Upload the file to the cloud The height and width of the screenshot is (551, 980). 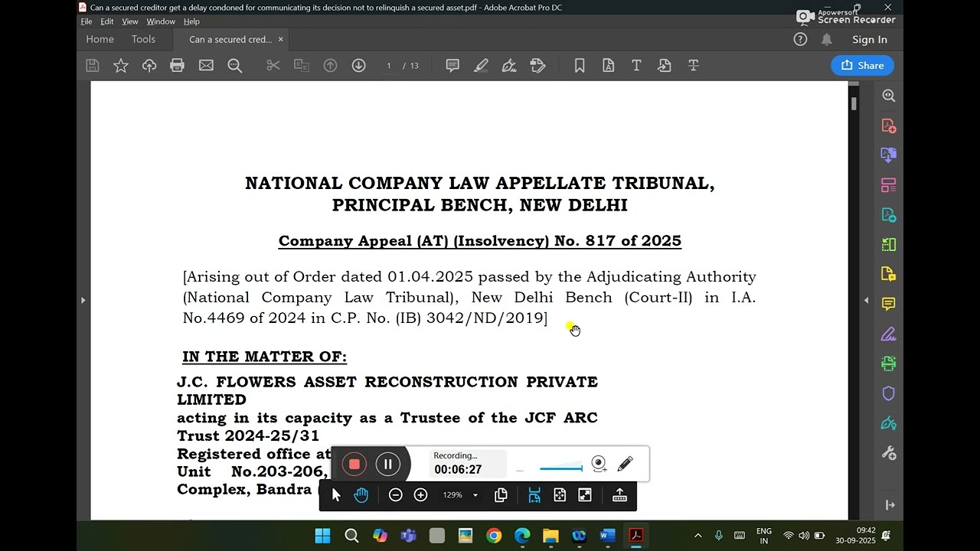pos(149,66)
